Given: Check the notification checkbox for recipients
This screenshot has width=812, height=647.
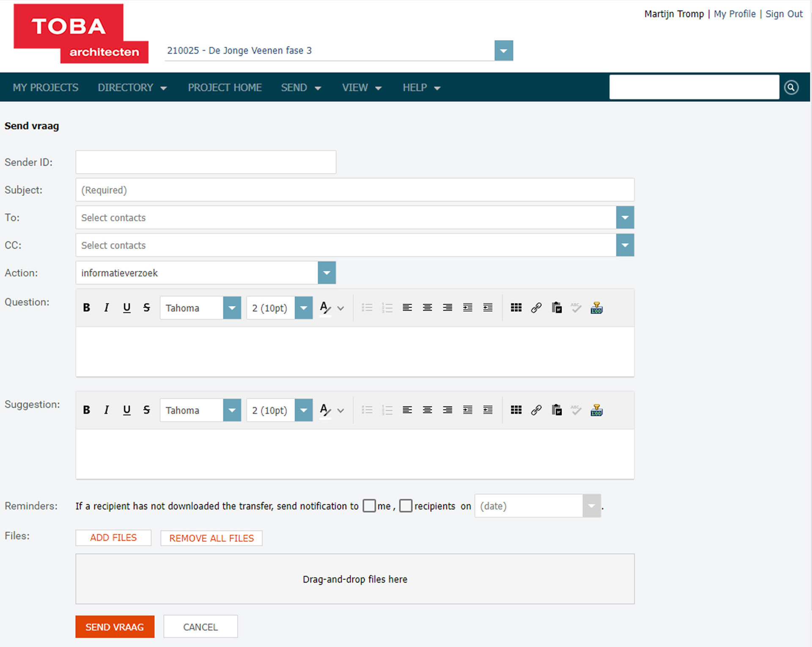Looking at the screenshot, I should pyautogui.click(x=406, y=506).
